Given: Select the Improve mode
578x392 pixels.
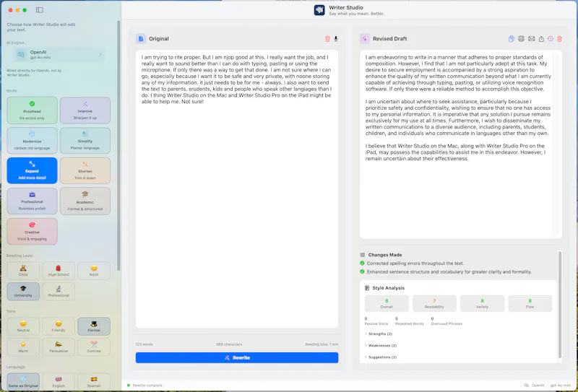Looking at the screenshot, I should [85, 110].
